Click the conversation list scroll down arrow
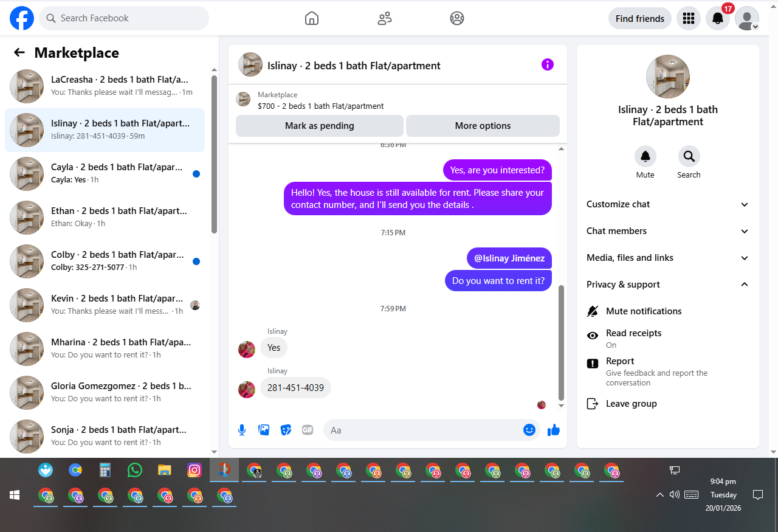778x532 pixels. click(214, 452)
